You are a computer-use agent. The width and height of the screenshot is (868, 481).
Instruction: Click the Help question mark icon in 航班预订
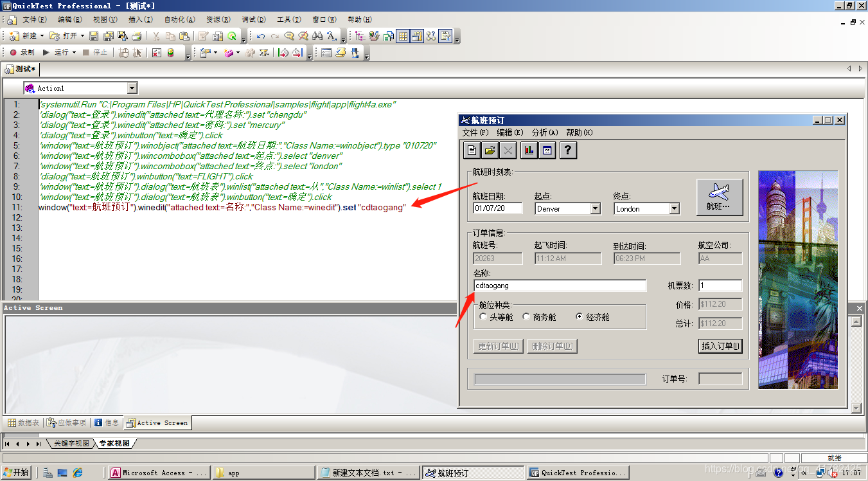click(x=567, y=150)
